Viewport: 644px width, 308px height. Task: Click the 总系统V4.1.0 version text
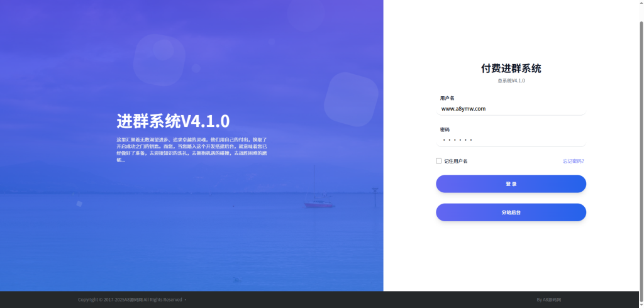pos(511,80)
